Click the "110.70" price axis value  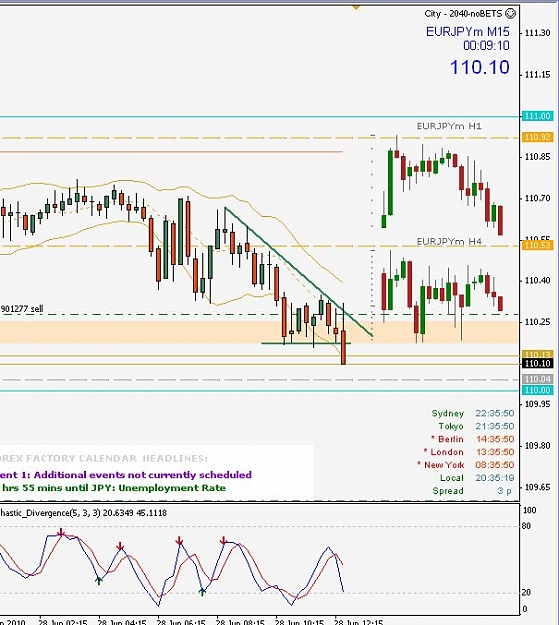[x=537, y=198]
